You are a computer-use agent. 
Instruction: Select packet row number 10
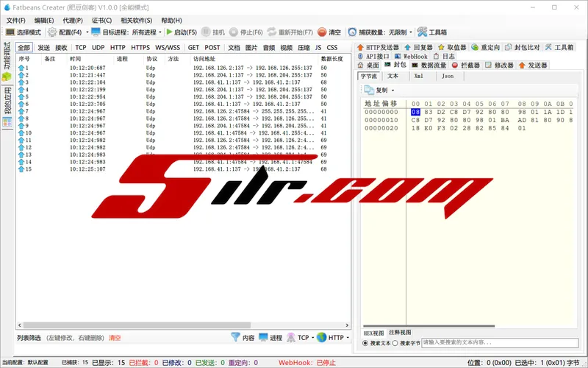(x=183, y=133)
